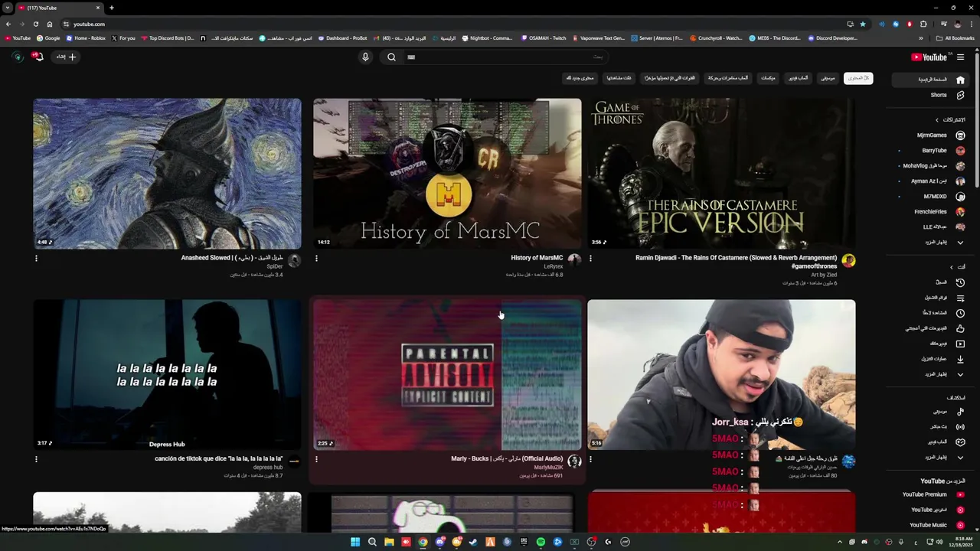Reload the page in Chrome
This screenshot has width=980, height=551.
click(x=35, y=24)
